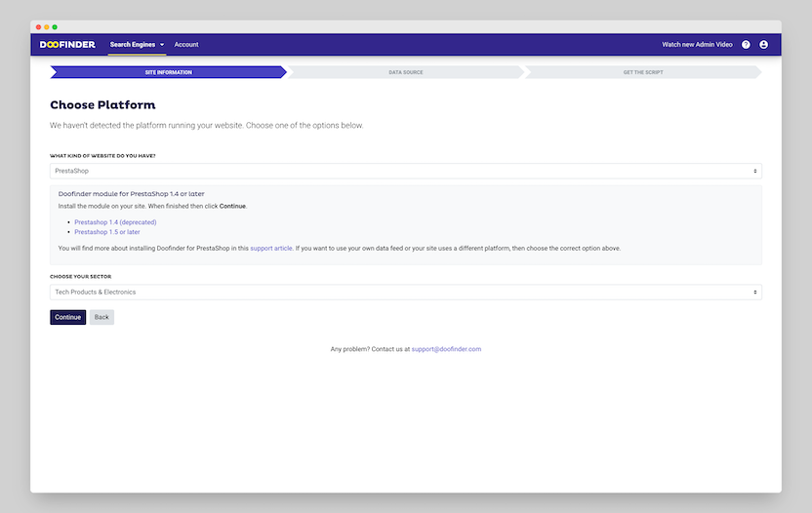The width and height of the screenshot is (812, 513).
Task: Switch to the Data Source step
Action: coord(405,72)
